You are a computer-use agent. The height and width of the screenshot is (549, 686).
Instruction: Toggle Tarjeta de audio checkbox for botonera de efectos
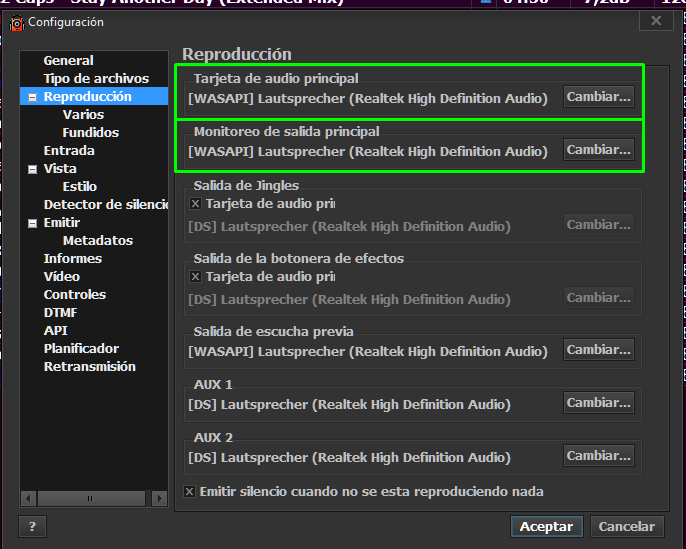point(196,276)
